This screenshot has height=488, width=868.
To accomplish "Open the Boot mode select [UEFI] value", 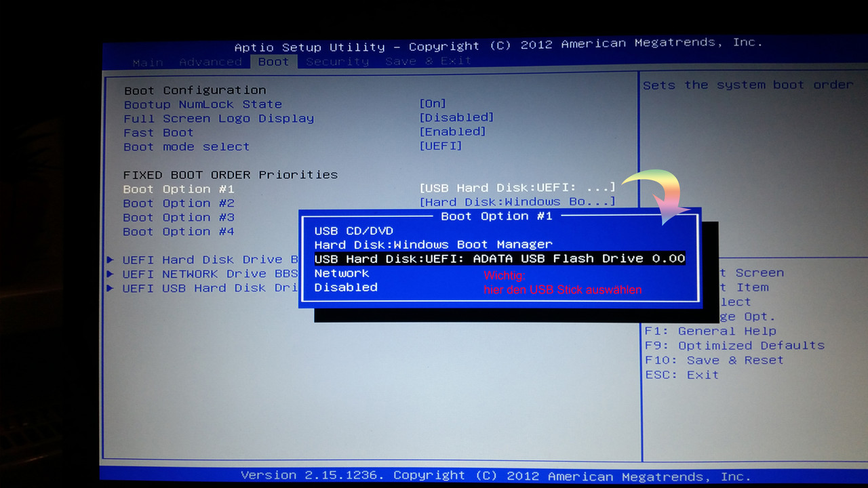I will point(441,146).
